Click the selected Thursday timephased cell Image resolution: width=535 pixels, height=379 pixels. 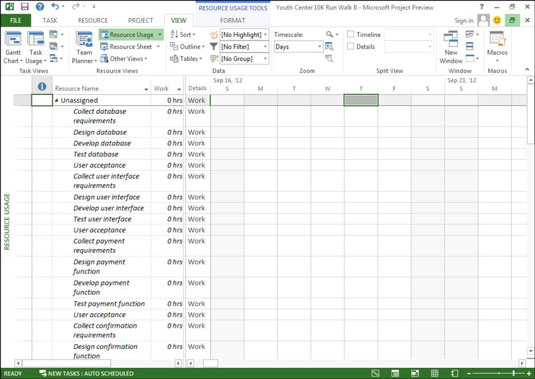361,100
